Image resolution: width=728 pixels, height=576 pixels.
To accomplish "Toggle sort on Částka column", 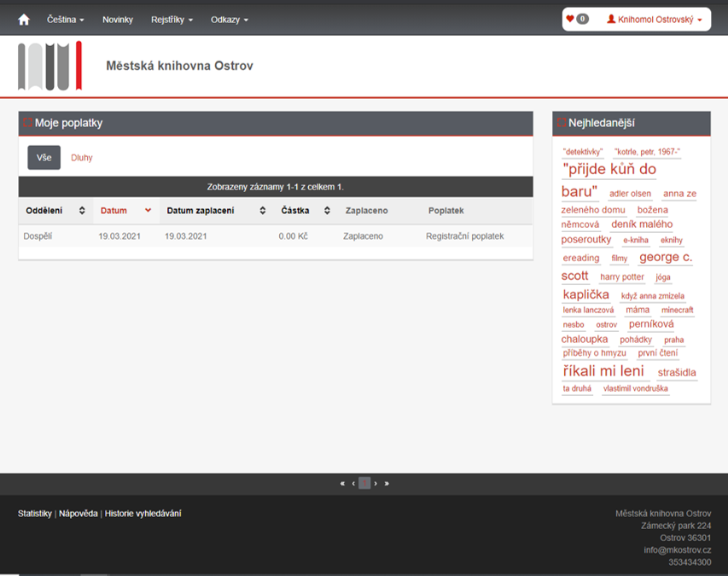I will 326,211.
